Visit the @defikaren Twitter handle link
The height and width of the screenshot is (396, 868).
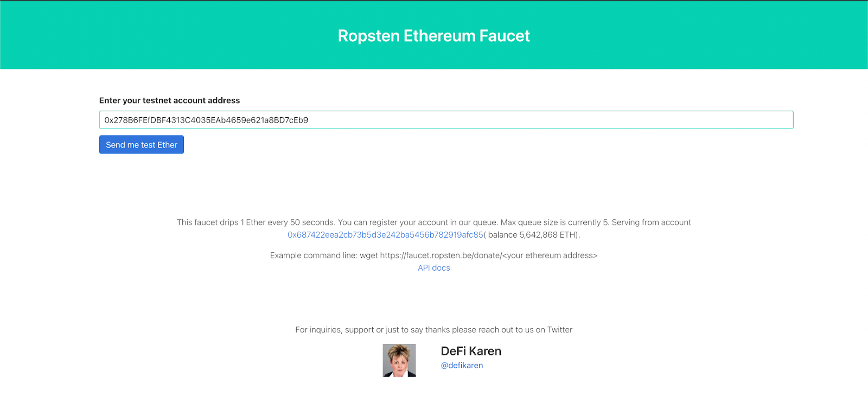coord(462,366)
